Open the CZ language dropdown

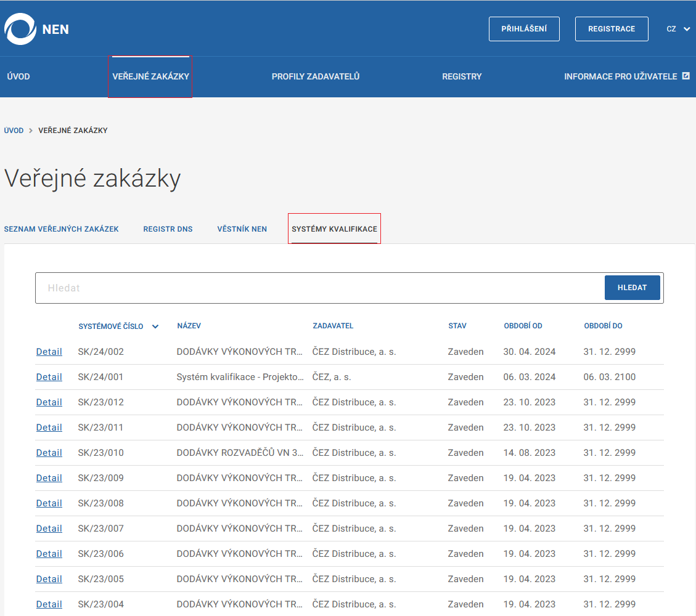point(678,29)
